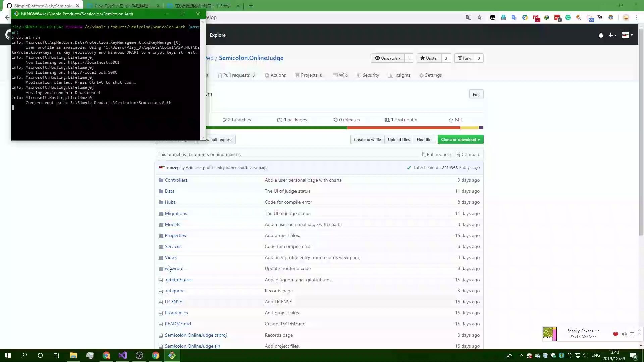
Task: Click Pull request beside branch status
Action: point(436,154)
